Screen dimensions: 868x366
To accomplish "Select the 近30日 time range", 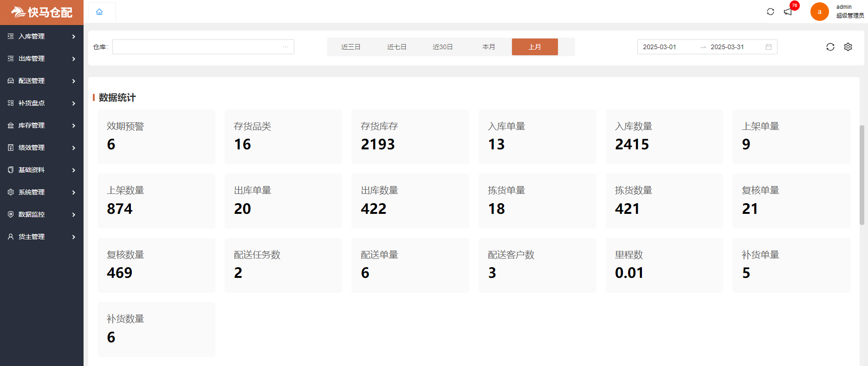I will [x=442, y=47].
